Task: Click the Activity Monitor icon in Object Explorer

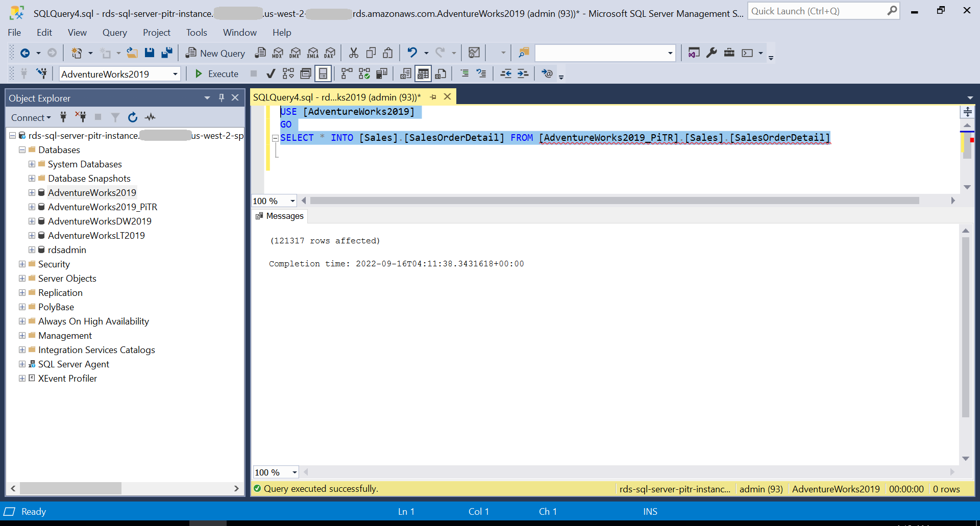Action: click(150, 117)
